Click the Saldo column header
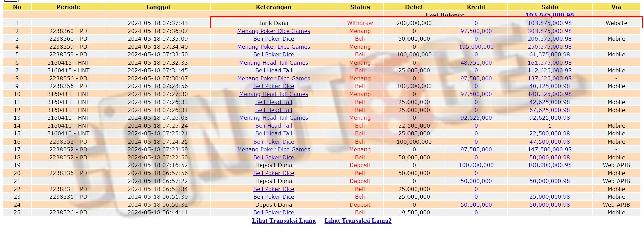The height and width of the screenshot is (235, 644). click(550, 7)
